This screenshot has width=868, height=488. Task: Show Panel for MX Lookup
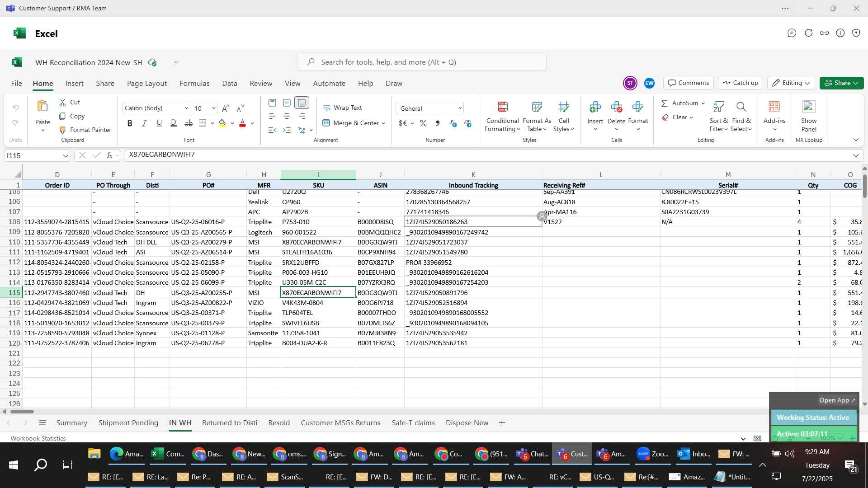pos(809,117)
